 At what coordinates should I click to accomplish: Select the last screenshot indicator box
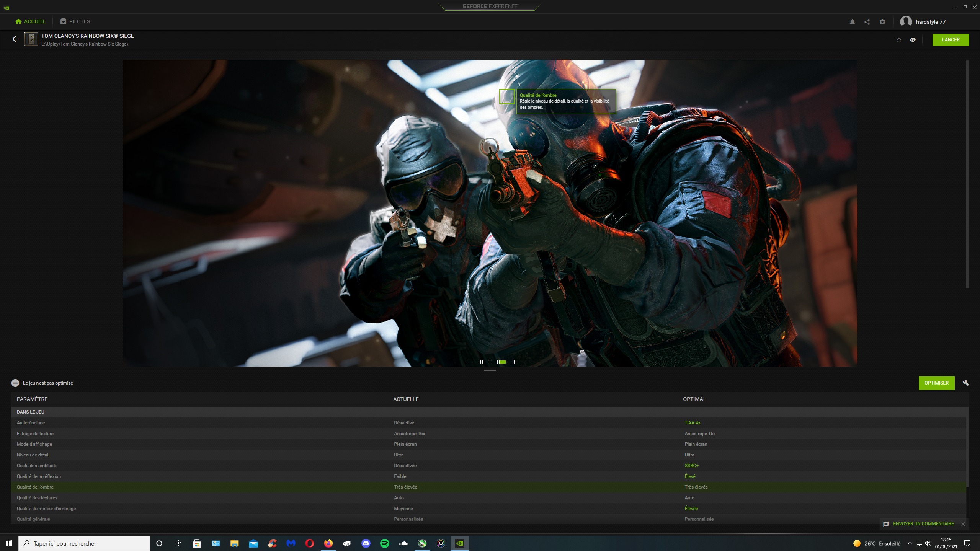point(511,362)
